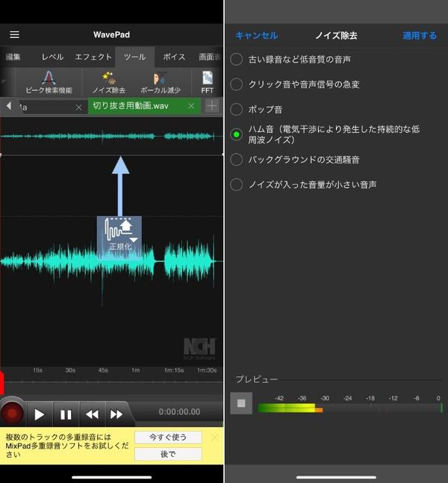Image resolution: width=448 pixels, height=483 pixels.
Task: Click the 1m:30s timeline mark
Action: (207, 370)
